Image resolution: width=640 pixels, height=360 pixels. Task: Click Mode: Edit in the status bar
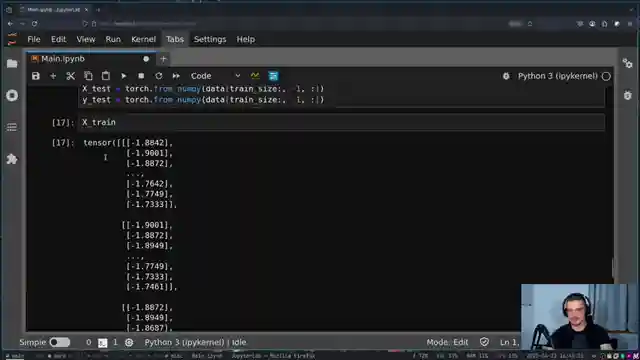click(447, 342)
